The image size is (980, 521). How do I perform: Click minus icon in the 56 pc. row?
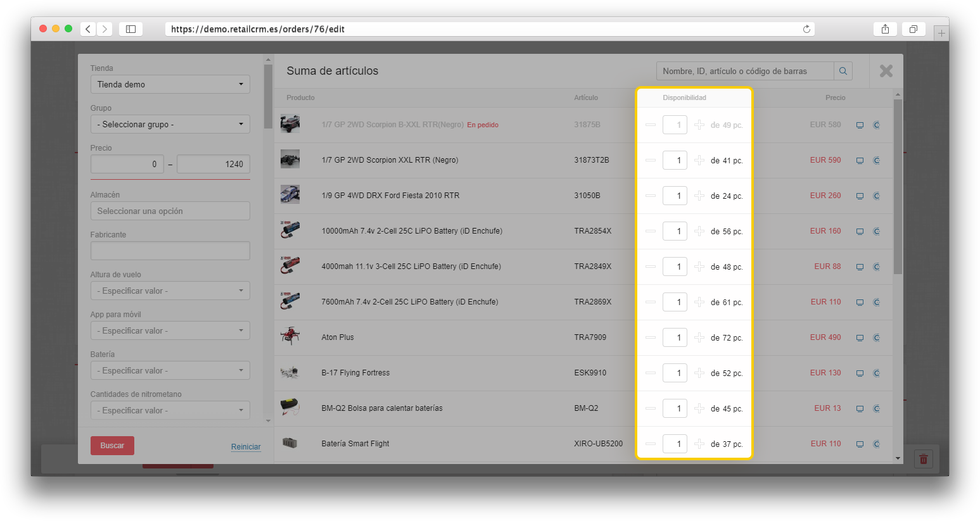coord(651,231)
